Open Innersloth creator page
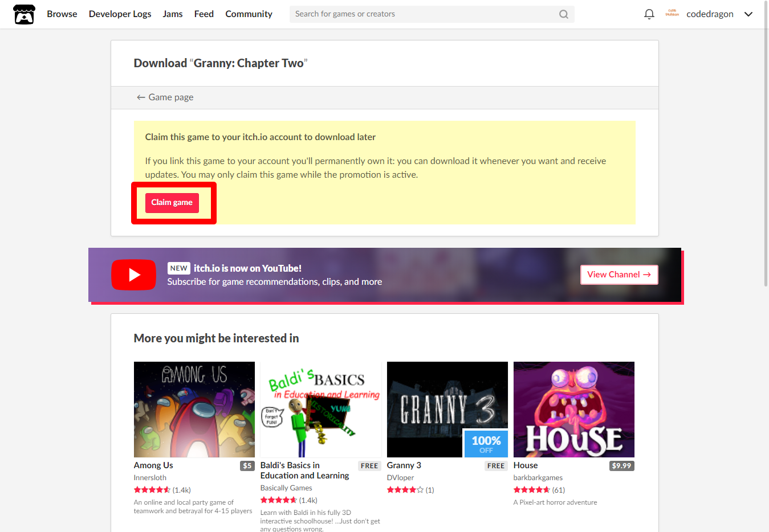This screenshot has width=769, height=532. [x=150, y=478]
